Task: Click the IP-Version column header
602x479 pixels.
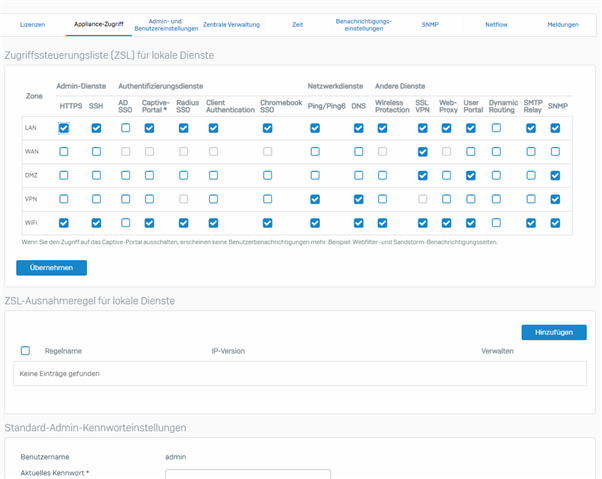Action: (228, 351)
